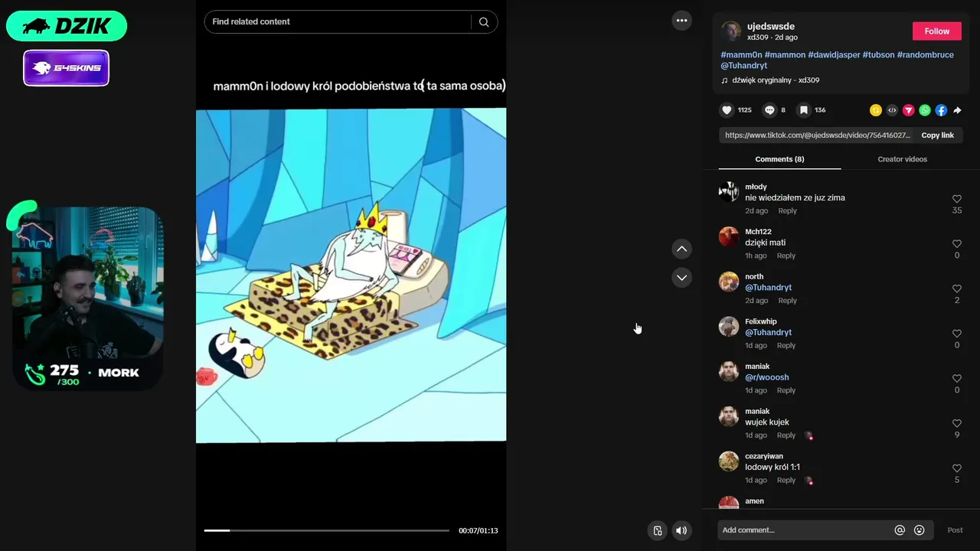This screenshot has width=980, height=551.
Task: Like maniak's '@r/wooosh' comment
Action: pyautogui.click(x=956, y=379)
